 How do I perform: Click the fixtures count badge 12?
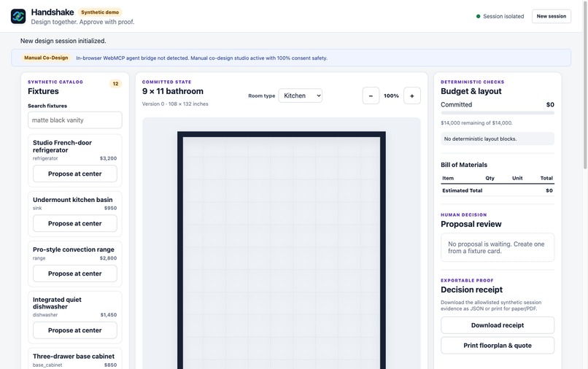(x=115, y=84)
